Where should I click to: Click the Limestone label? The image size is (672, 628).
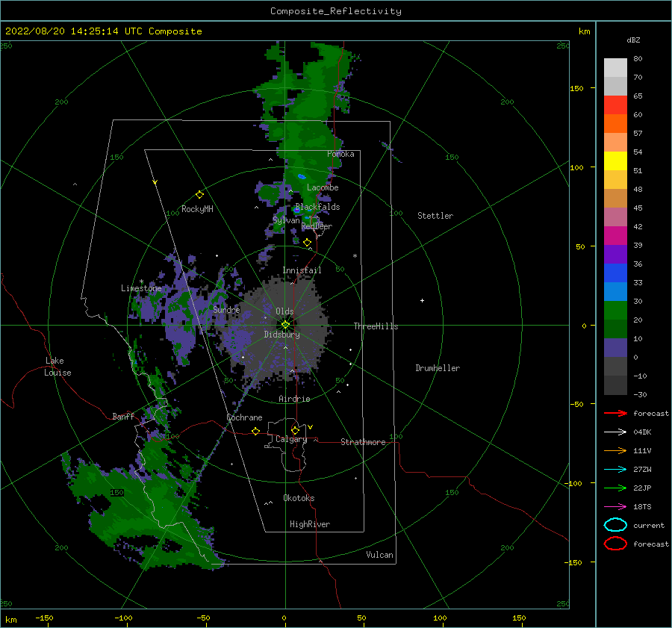[x=141, y=288]
